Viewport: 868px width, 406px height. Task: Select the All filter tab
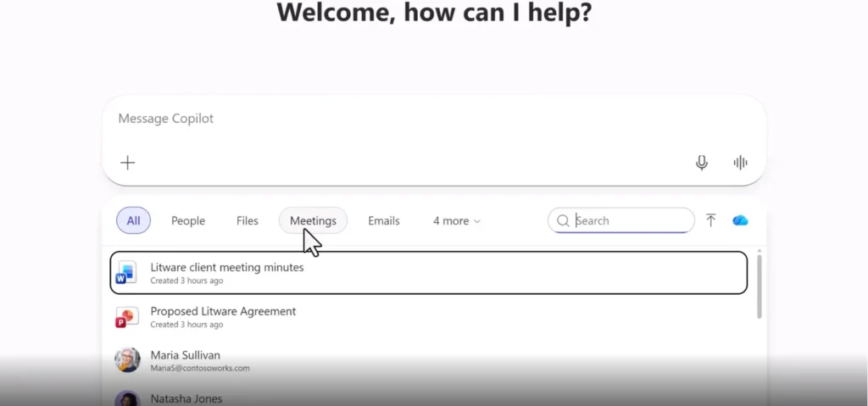(133, 220)
